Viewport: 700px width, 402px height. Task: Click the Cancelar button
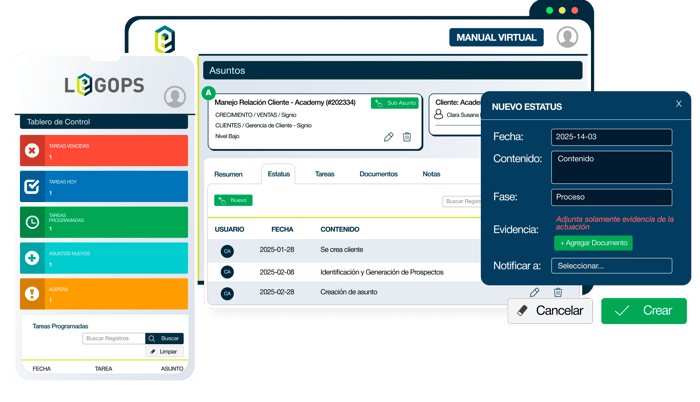point(551,311)
